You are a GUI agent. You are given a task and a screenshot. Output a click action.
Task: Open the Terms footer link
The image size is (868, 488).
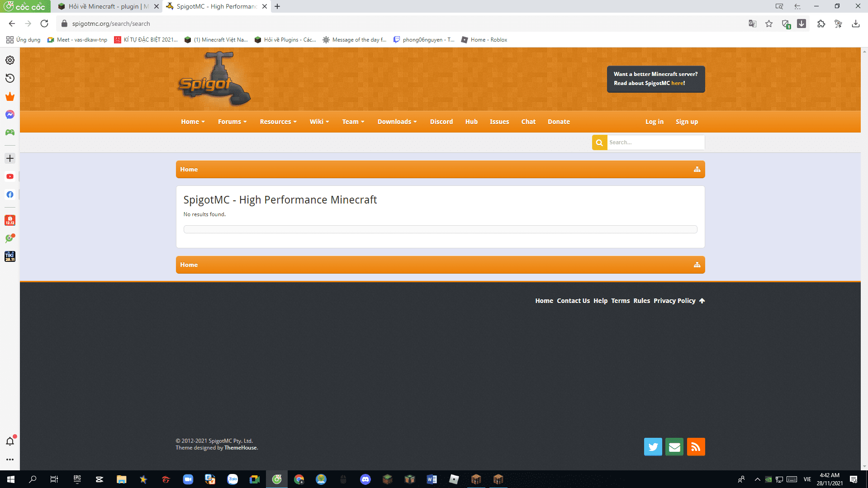click(x=620, y=301)
